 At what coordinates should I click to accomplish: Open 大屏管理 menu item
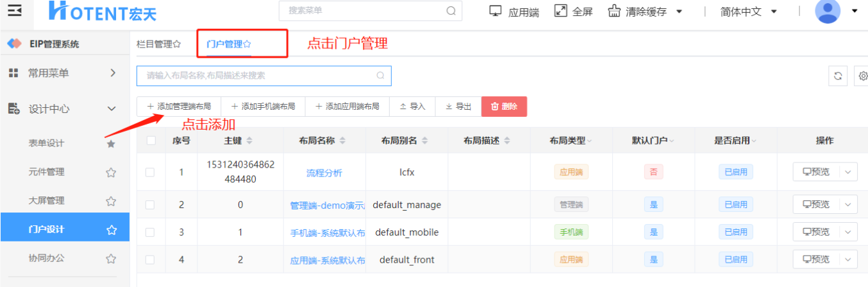pyautogui.click(x=46, y=200)
